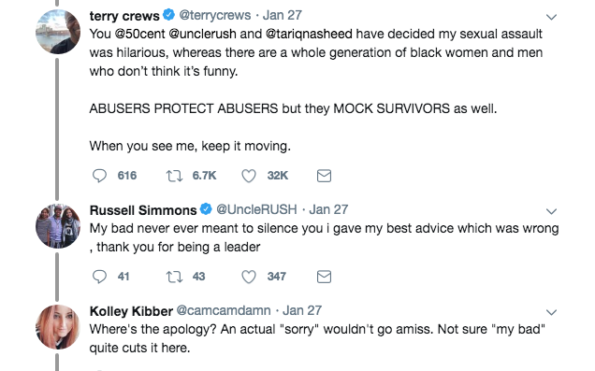This screenshot has height=371, width=595.
Task: Open dropdown chevron on Kolley Kibber's tweet
Action: click(551, 312)
